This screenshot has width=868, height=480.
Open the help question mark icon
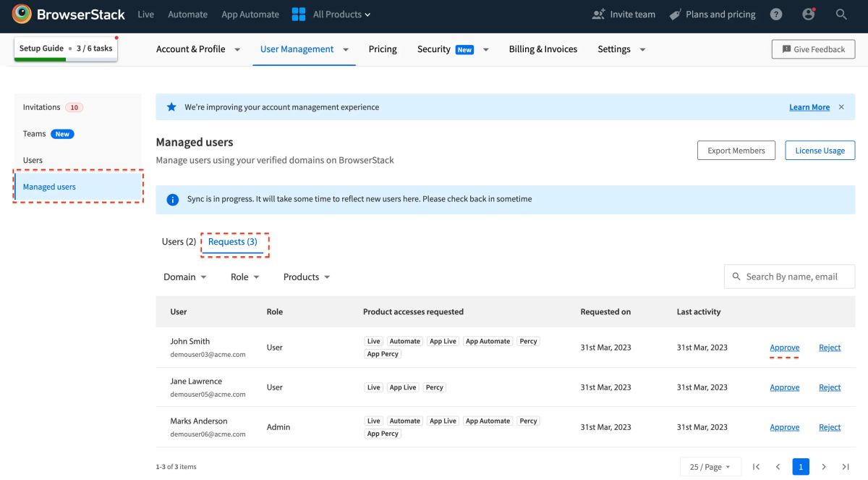coord(776,14)
